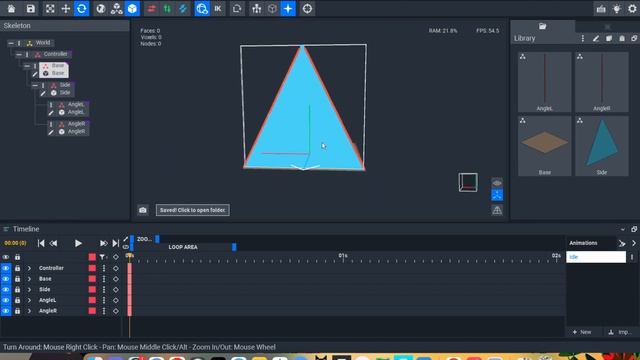This screenshot has height=360, width=640.
Task: Select the Base thumbnail in Library
Action: (x=544, y=146)
